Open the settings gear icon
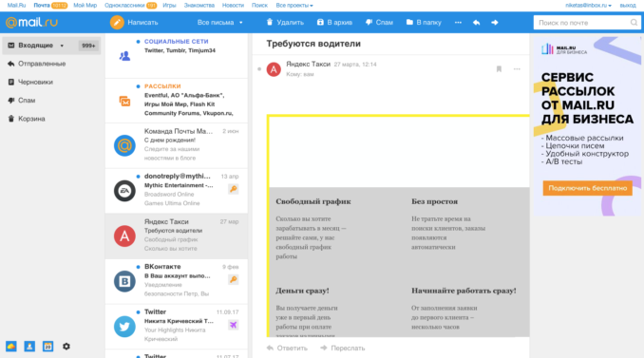This screenshot has width=644, height=358. coord(66,346)
